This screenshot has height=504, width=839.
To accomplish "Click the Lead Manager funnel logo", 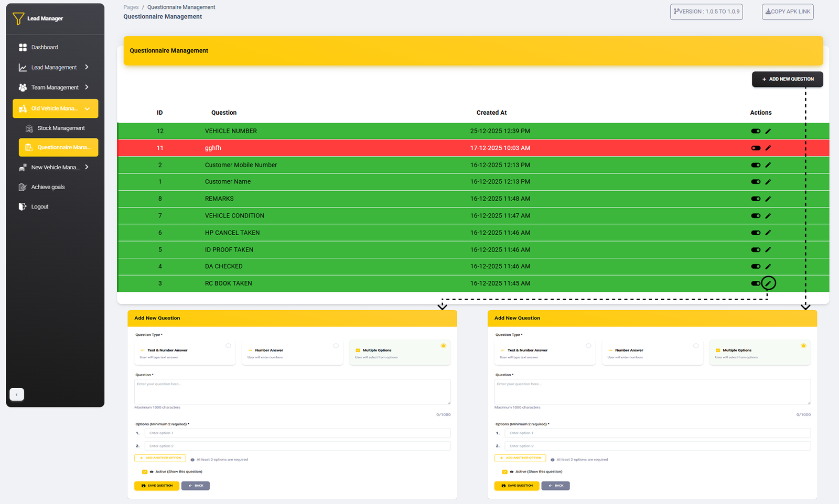I will pyautogui.click(x=18, y=18).
